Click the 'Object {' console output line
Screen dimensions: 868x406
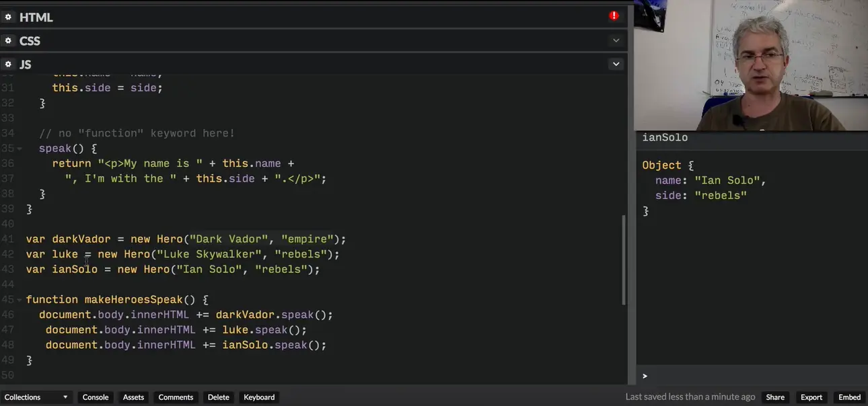(x=667, y=165)
